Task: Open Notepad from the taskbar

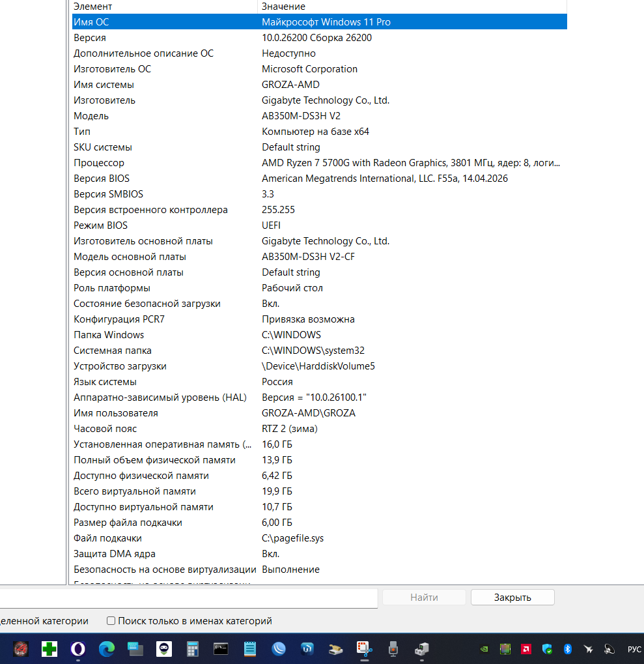Action: point(249,649)
